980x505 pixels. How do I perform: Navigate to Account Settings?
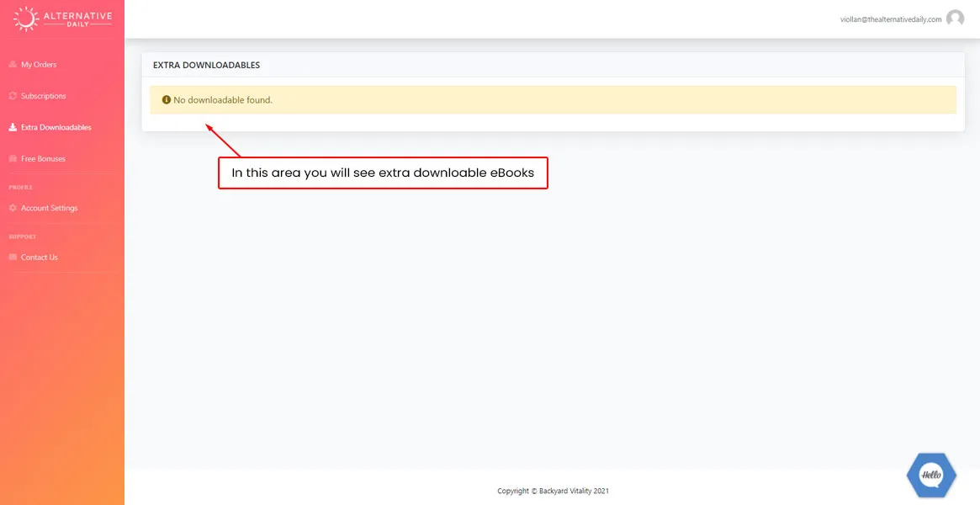(50, 208)
